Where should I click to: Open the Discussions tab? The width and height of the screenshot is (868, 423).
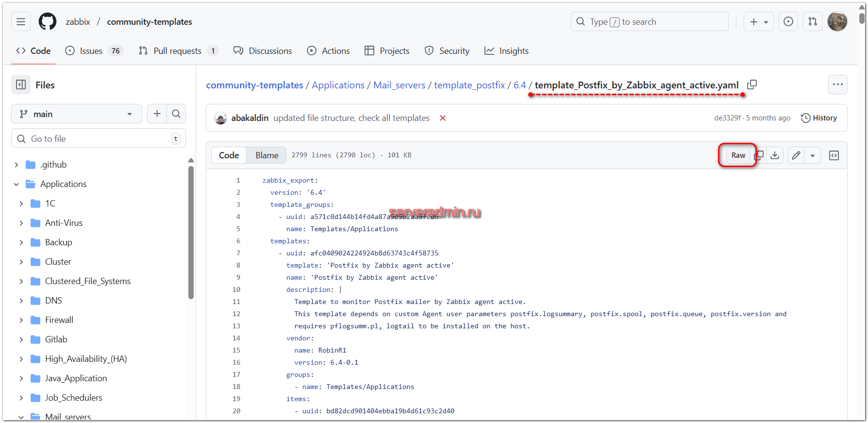263,51
